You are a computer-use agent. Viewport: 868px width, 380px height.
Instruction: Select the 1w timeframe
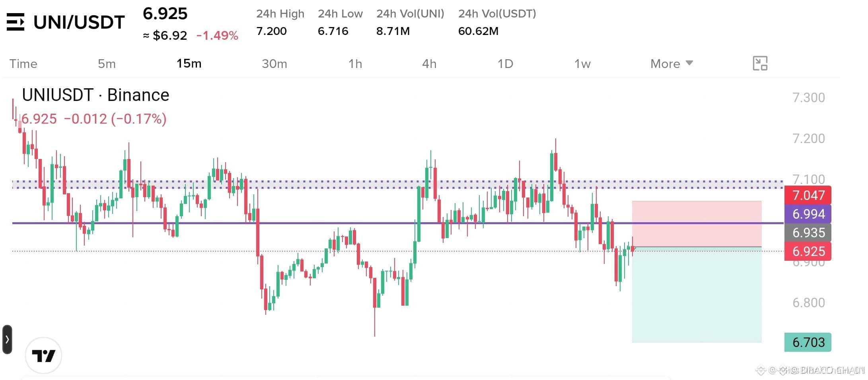coord(582,64)
